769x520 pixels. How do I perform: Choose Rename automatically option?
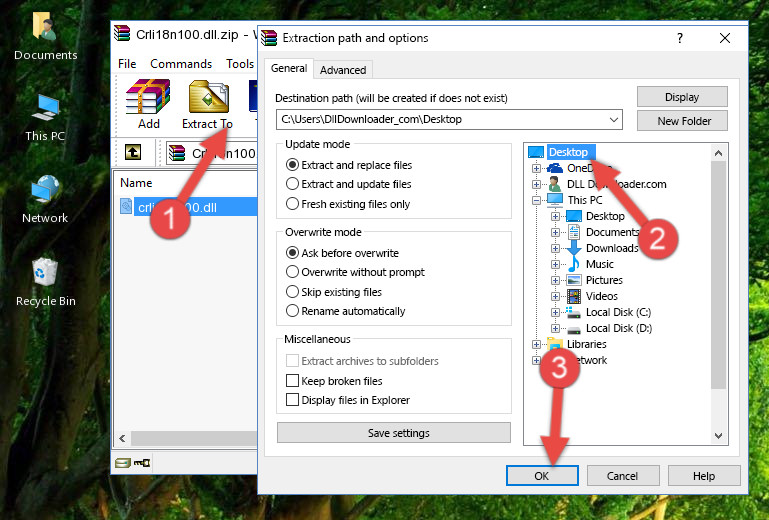pos(345,311)
